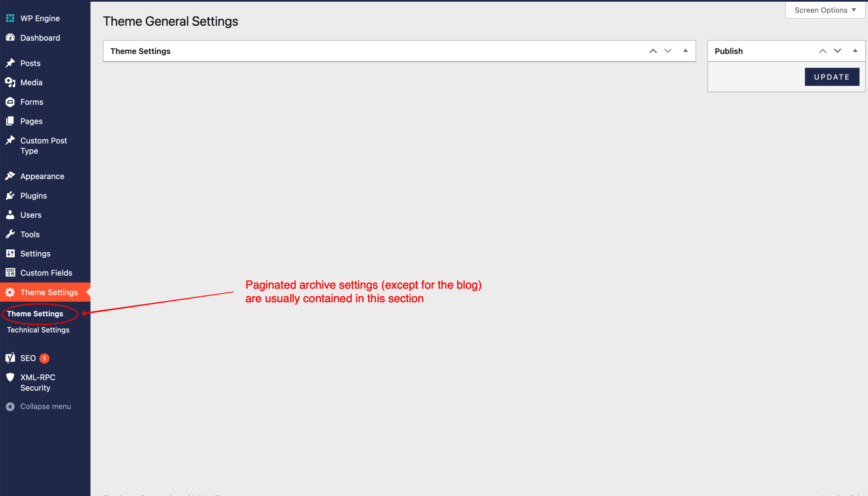Open Technical Settings submenu item

38,329
